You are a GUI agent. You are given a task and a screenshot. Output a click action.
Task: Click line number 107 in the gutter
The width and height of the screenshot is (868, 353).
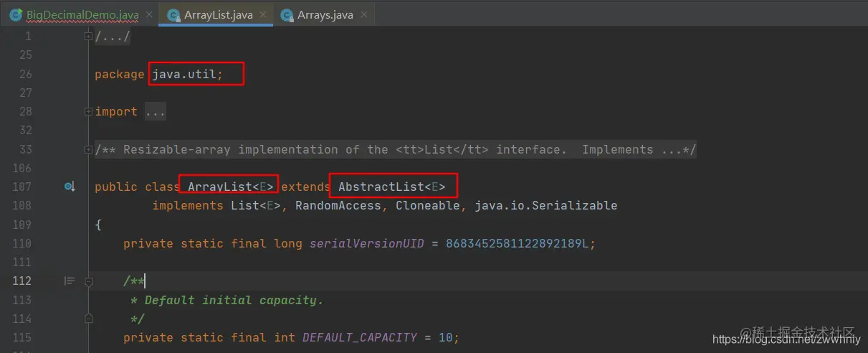coord(22,187)
